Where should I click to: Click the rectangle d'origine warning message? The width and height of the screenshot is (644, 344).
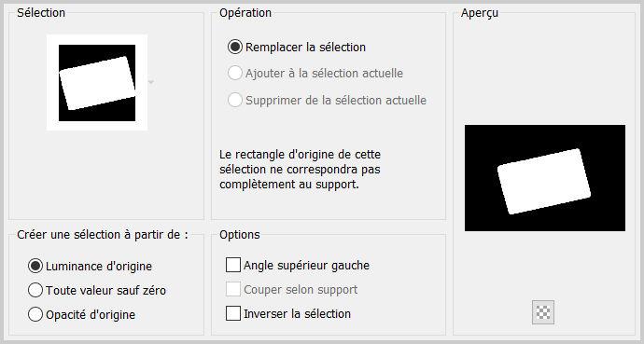300,170
